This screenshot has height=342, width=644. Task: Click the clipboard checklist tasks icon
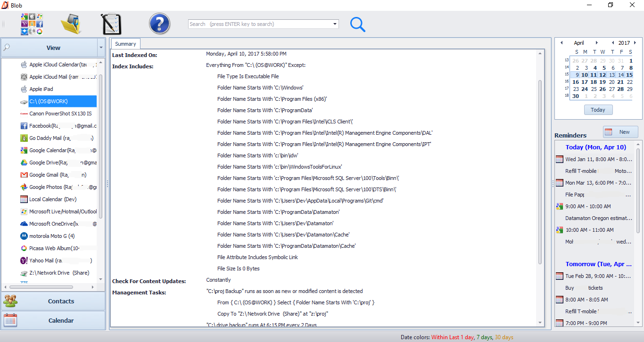111,24
